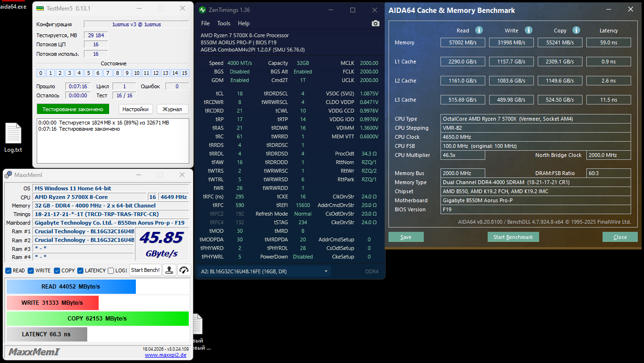The width and height of the screenshot is (644, 363).
Task: Open the A2 memory module dropdown in ZenTimings
Action: pyautogui.click(x=264, y=271)
